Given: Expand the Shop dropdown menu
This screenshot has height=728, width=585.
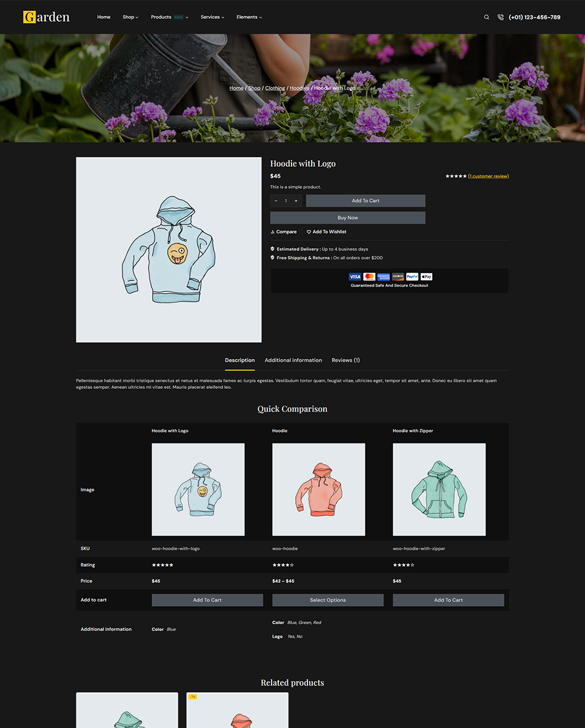Looking at the screenshot, I should [x=130, y=17].
